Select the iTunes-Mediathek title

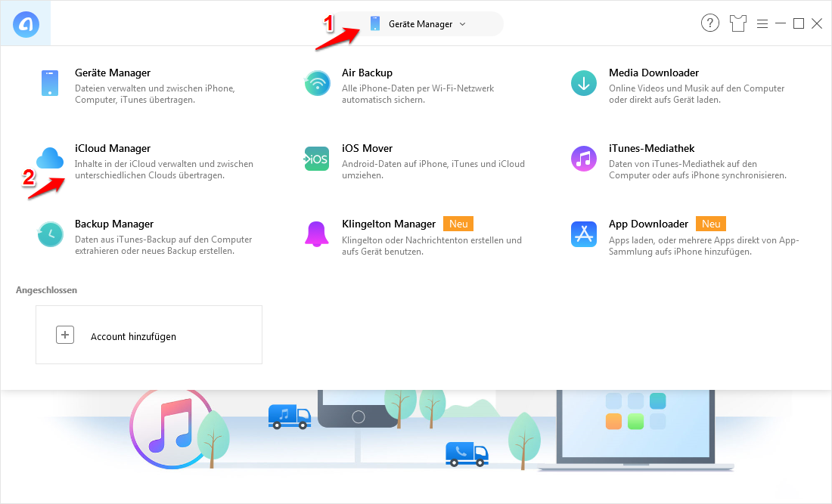(x=651, y=148)
